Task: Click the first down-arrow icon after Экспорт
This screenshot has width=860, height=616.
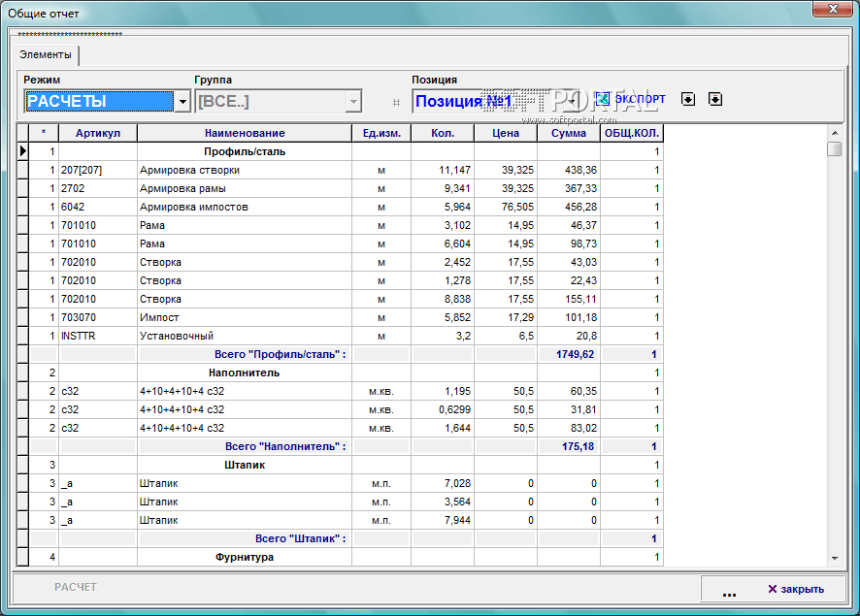Action: [x=688, y=99]
